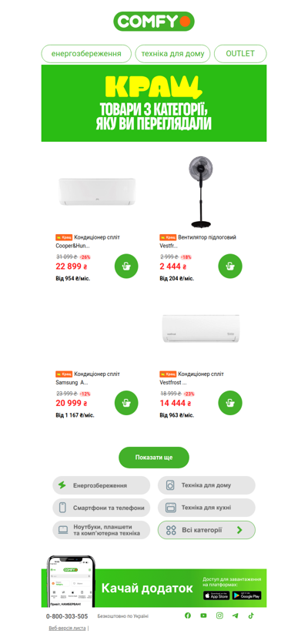Add Vestfrost floor fan to cart
Image resolution: width=308 pixels, height=644 pixels.
click(x=230, y=266)
